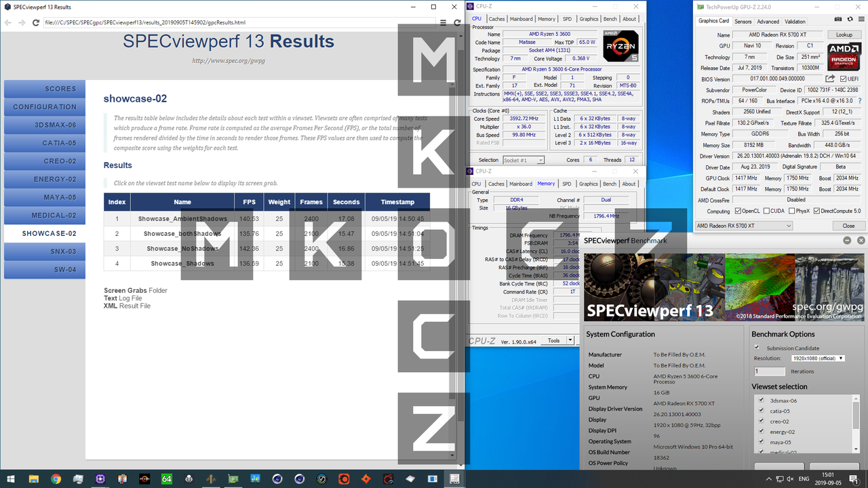Open SPD tab in the CPU-Z memory window
Image resolution: width=868 pixels, height=488 pixels.
[x=567, y=184]
